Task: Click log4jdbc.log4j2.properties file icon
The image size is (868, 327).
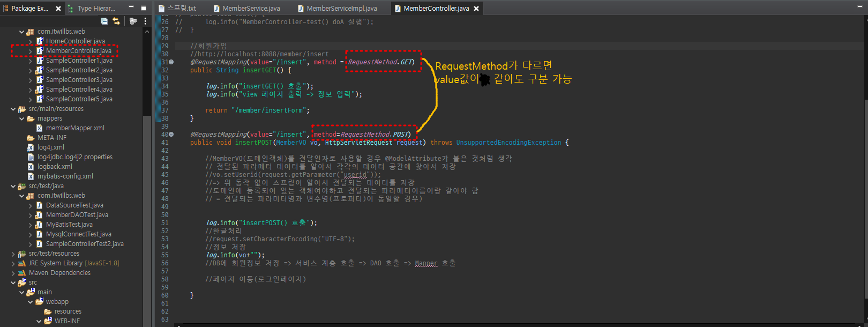Action: tap(31, 157)
